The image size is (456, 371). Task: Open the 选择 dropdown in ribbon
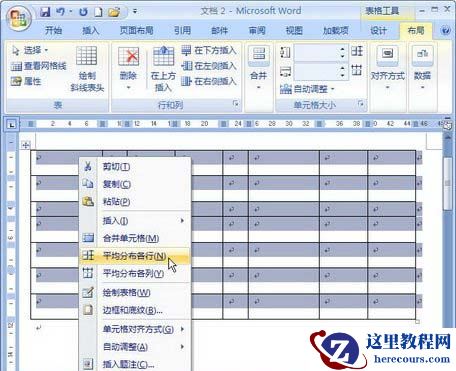[30, 50]
